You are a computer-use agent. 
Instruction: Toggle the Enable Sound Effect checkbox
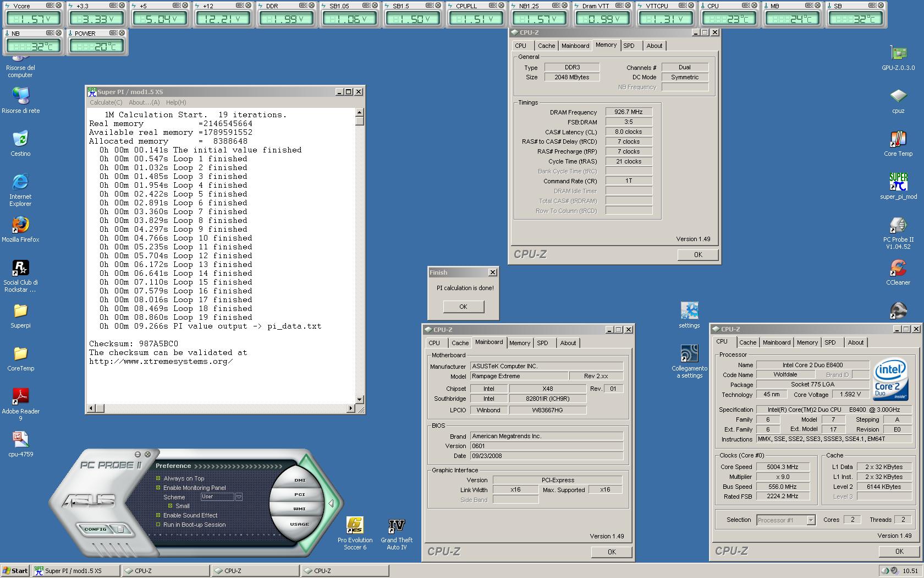[158, 515]
